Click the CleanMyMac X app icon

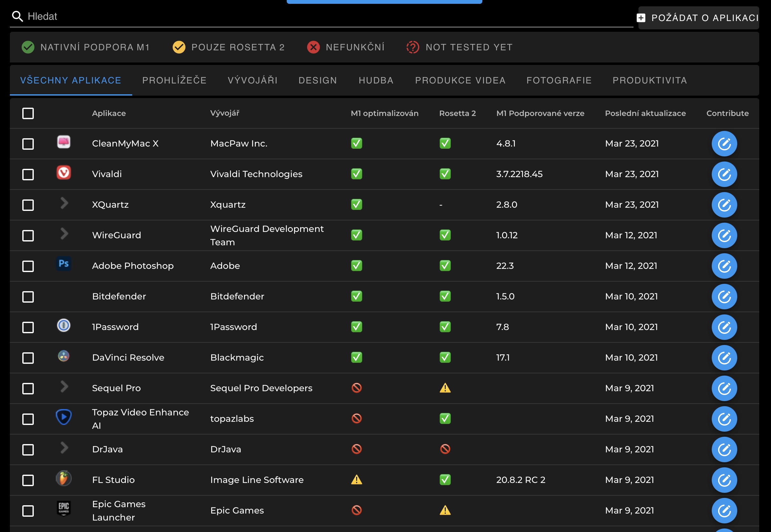[x=64, y=142]
